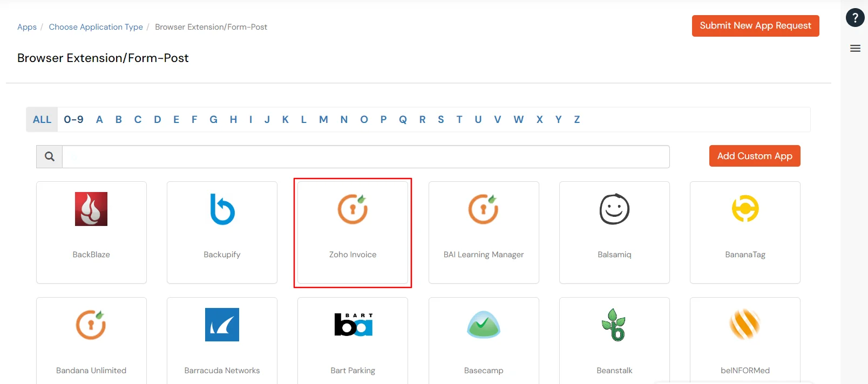Pick the BAI Learning Manager icon
The height and width of the screenshot is (384, 868).
coord(483,209)
